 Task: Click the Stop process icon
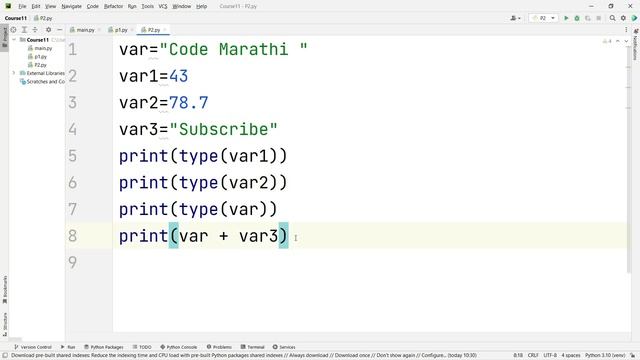click(x=599, y=18)
